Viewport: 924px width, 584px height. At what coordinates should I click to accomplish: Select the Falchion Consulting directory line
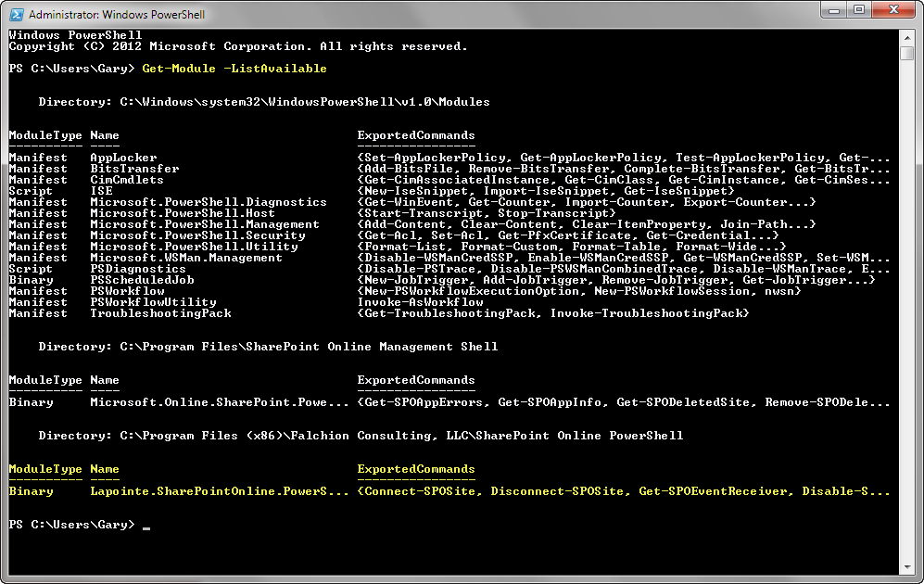(361, 436)
